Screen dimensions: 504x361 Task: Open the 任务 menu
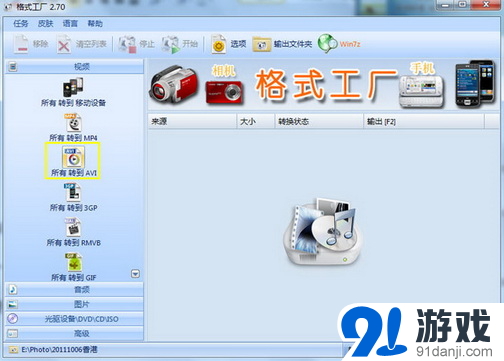pyautogui.click(x=20, y=24)
